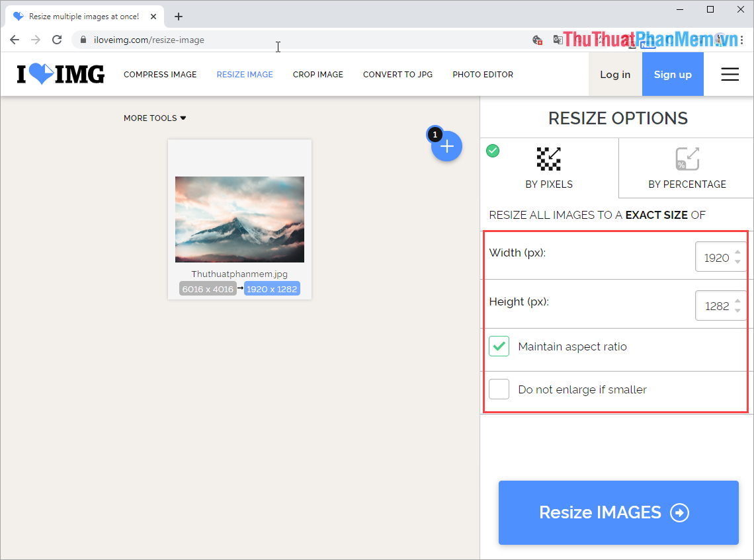
Task: Click the Thuthuatphanmem.jpg image thumbnail
Action: (239, 220)
